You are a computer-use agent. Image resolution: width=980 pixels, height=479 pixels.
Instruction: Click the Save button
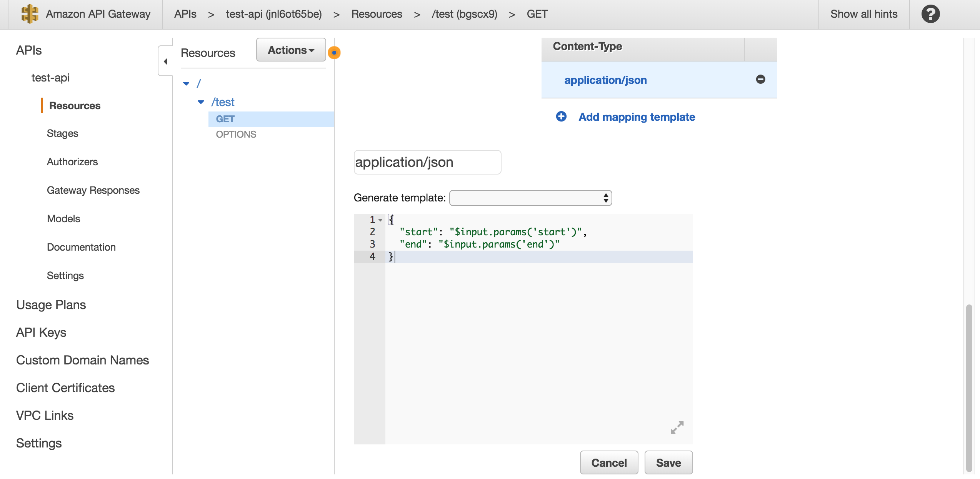[x=668, y=462]
